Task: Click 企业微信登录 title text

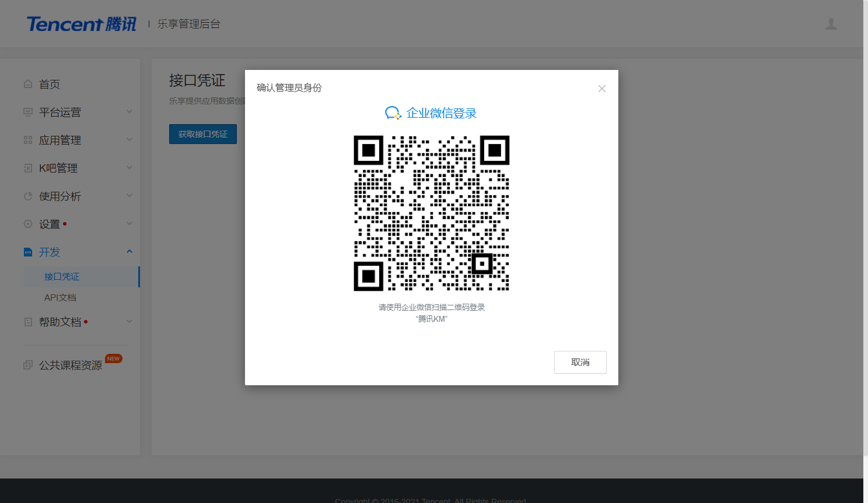Action: (x=442, y=113)
